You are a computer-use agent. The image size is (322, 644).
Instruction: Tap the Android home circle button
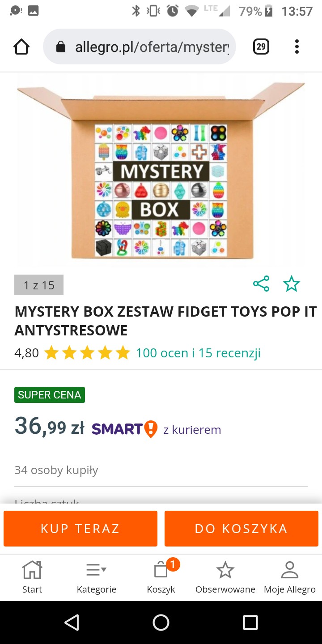coord(161,623)
